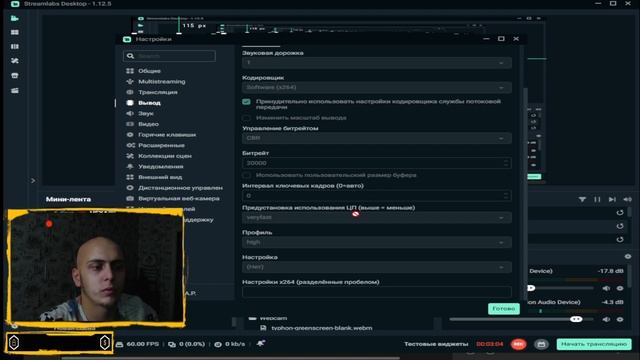Click the x264 options text field
640x360 pixels.
[x=377, y=291]
